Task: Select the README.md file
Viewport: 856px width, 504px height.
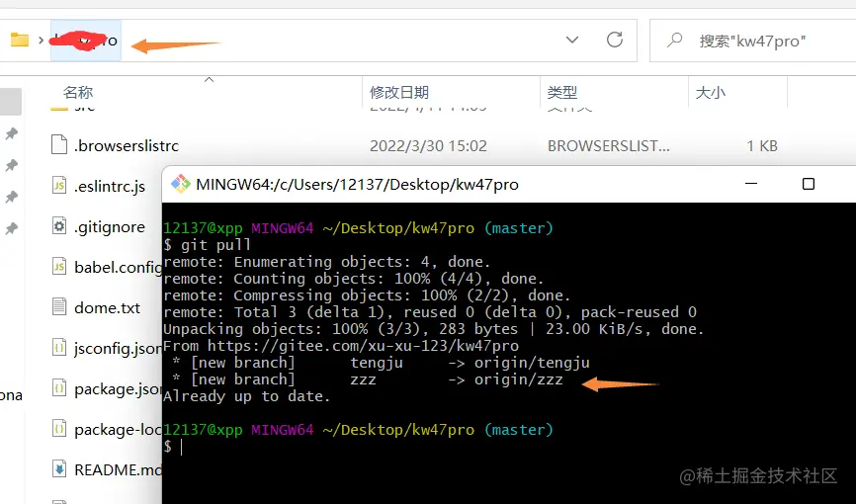Action: 118,469
